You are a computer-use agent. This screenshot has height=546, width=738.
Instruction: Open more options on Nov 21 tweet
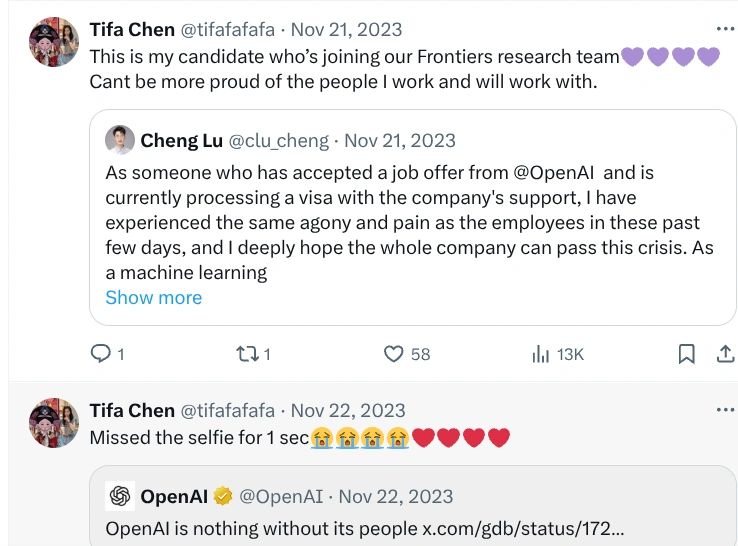[725, 28]
